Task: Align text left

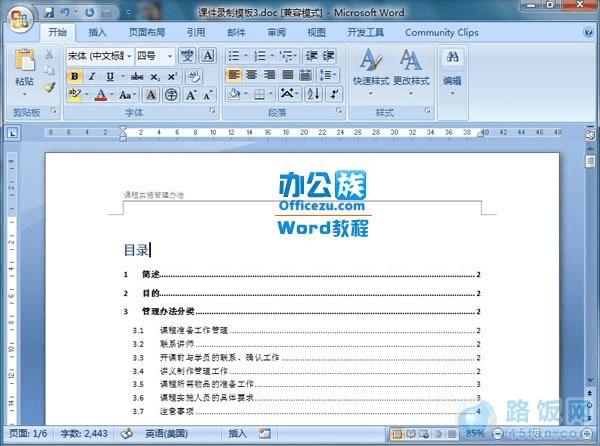Action: pos(234,75)
